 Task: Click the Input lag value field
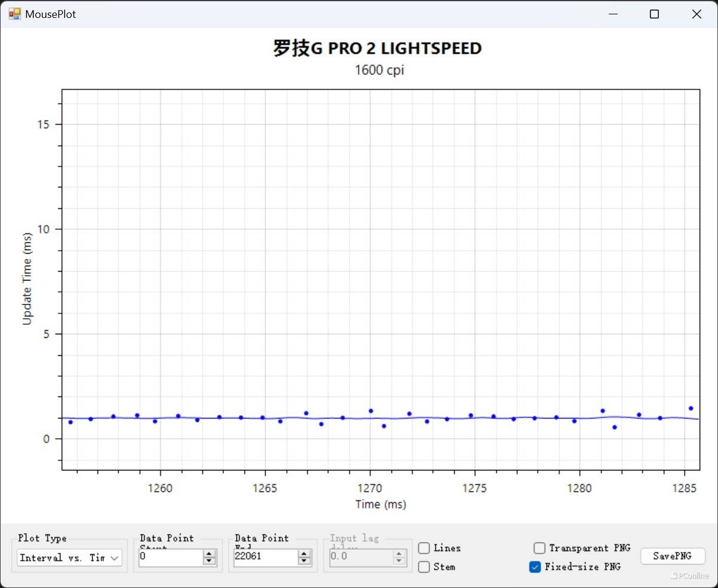click(360, 557)
